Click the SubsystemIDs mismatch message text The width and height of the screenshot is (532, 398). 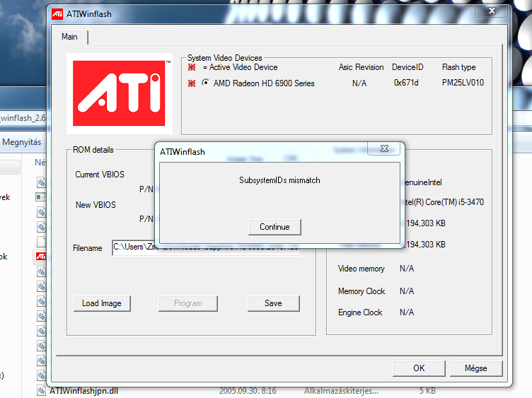279,180
